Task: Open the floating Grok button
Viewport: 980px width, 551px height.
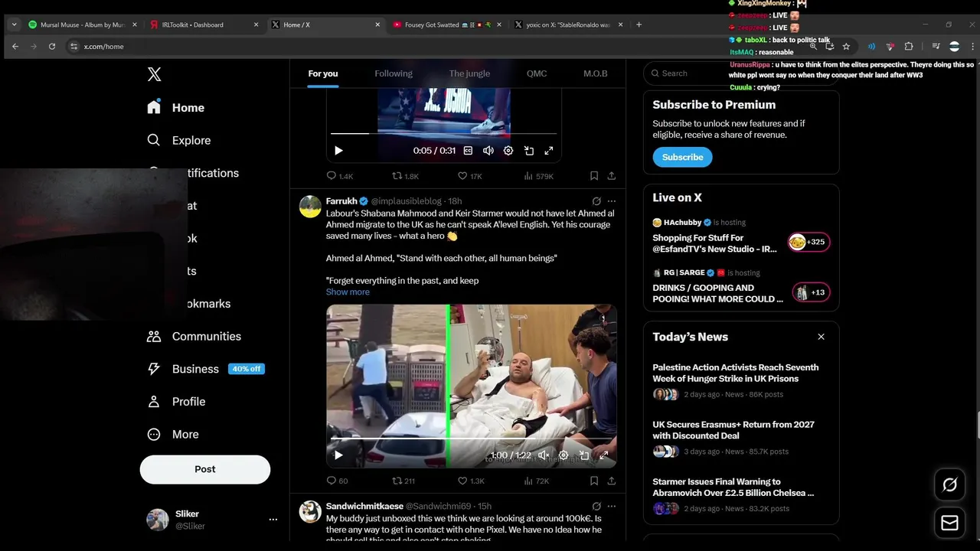Action: [949, 484]
